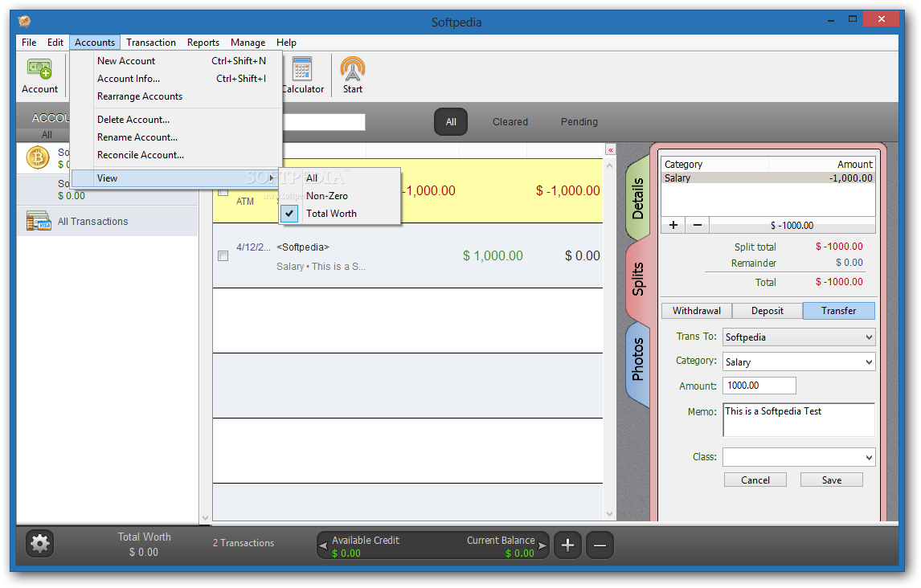The width and height of the screenshot is (921, 588).
Task: Set transaction type to Transfer
Action: coord(839,311)
